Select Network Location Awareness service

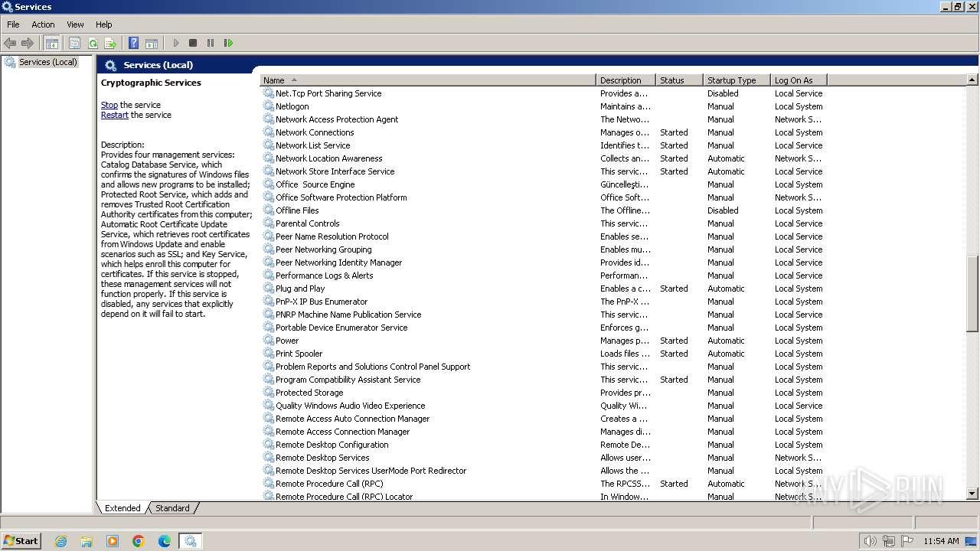(x=328, y=158)
